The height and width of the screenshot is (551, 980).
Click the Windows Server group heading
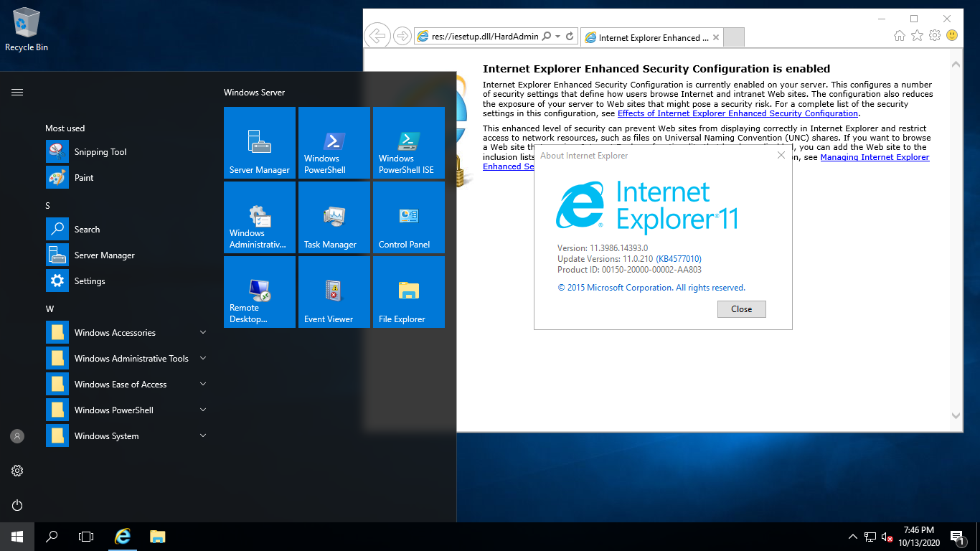coord(254,93)
